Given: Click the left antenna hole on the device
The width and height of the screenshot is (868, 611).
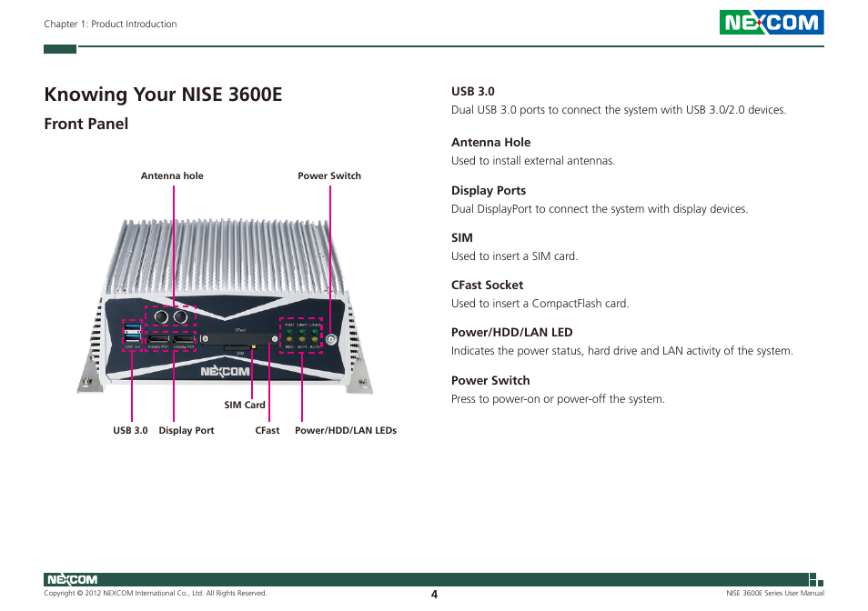Looking at the screenshot, I should [161, 317].
